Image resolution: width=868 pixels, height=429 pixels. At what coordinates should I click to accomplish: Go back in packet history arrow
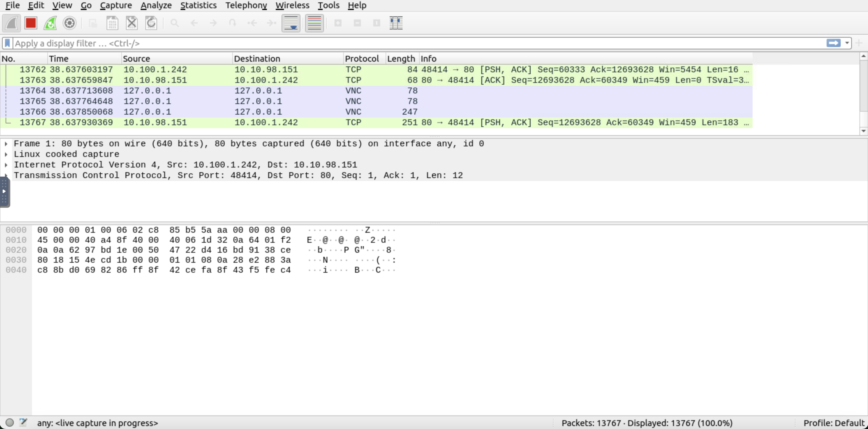[x=194, y=23]
